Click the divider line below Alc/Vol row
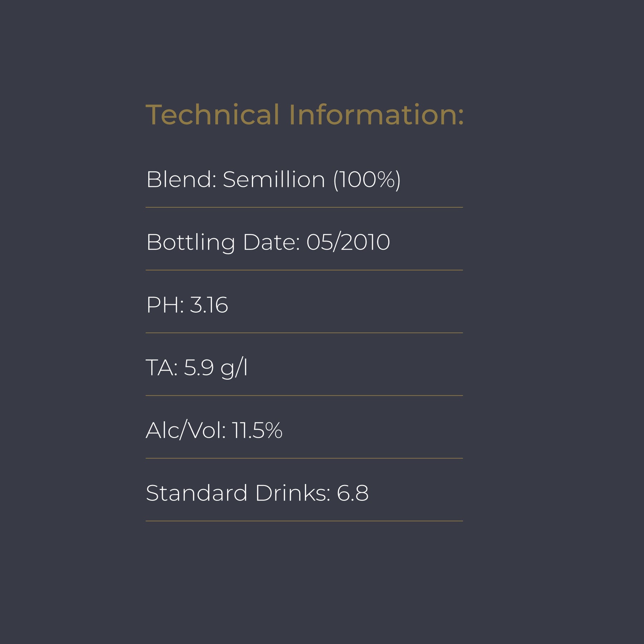Viewport: 644px width, 644px height. pyautogui.click(x=304, y=458)
